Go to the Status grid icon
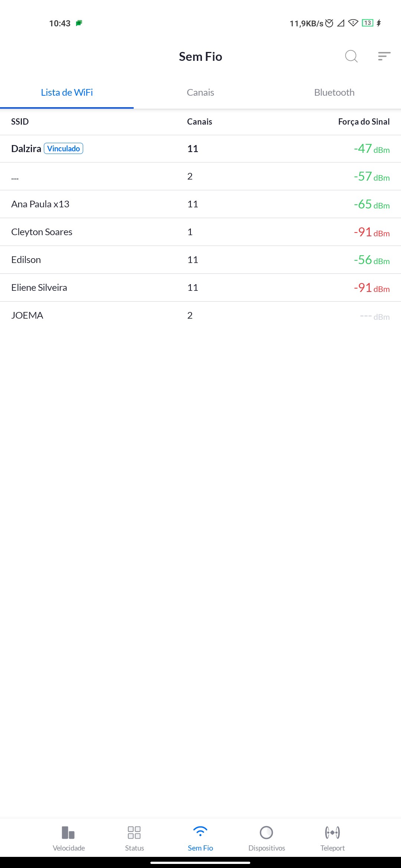Screen dimensions: 401x868 click(x=134, y=833)
